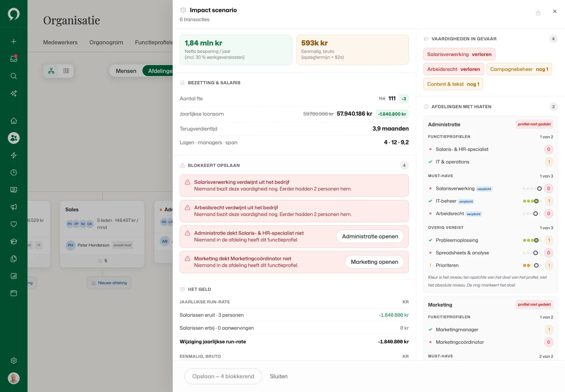Click the Sluiten button
Viewport: 565px width, 392px height.
tap(279, 376)
